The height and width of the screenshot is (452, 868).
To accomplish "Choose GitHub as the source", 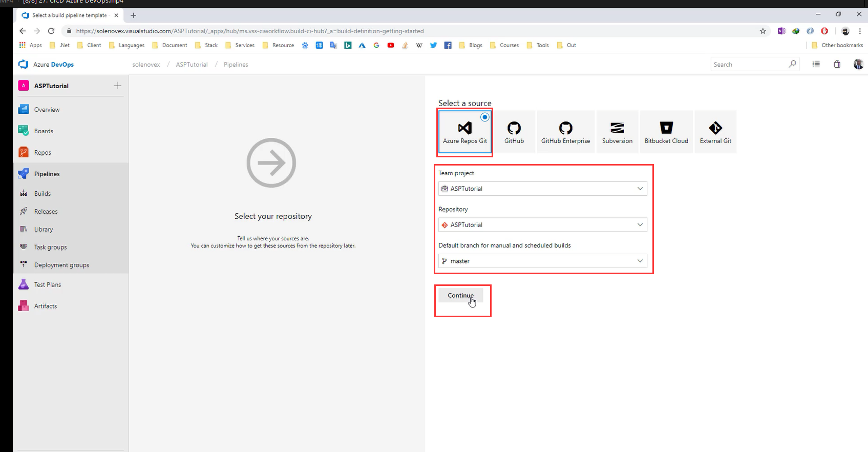I will pyautogui.click(x=514, y=132).
